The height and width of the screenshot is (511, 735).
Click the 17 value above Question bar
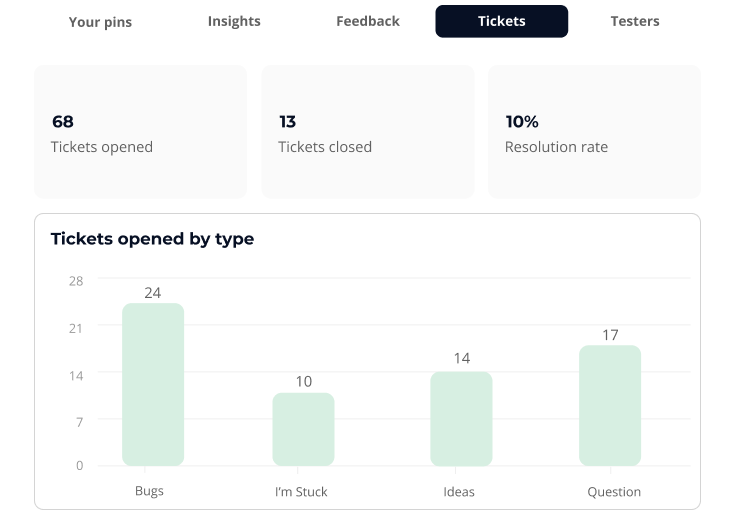pos(610,335)
